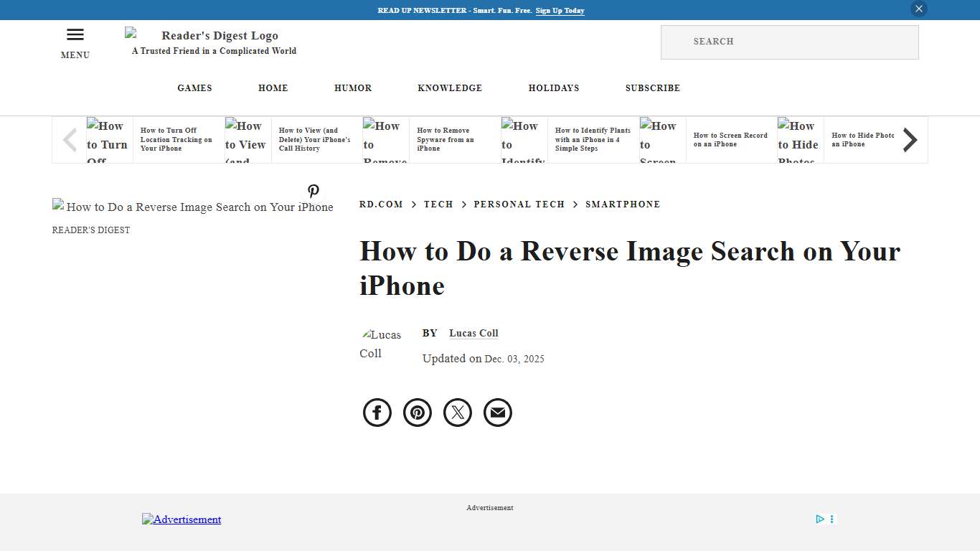Share the article on Pinterest
This screenshot has height=551, width=980.
pyautogui.click(x=417, y=413)
